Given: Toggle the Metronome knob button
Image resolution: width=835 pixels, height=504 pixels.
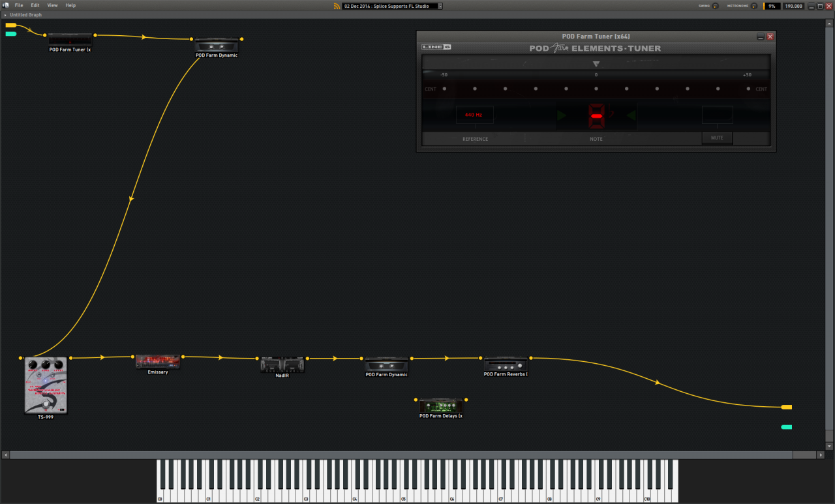Looking at the screenshot, I should click(x=754, y=6).
